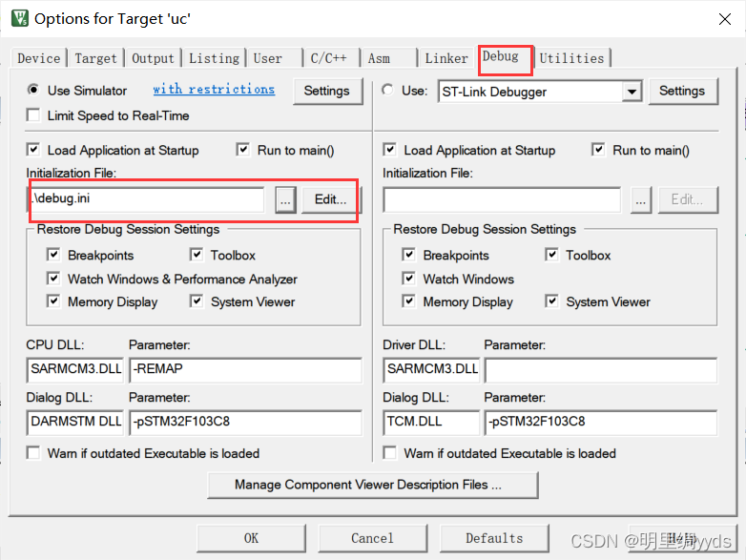This screenshot has height=560, width=746.
Task: Click the empty debugger Initialization File field
Action: [x=502, y=199]
